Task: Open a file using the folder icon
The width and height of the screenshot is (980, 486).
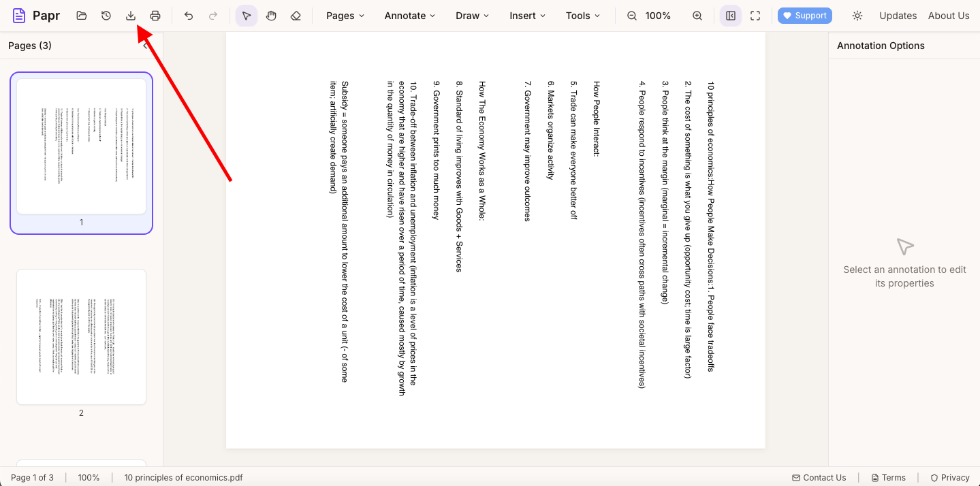Action: point(81,15)
